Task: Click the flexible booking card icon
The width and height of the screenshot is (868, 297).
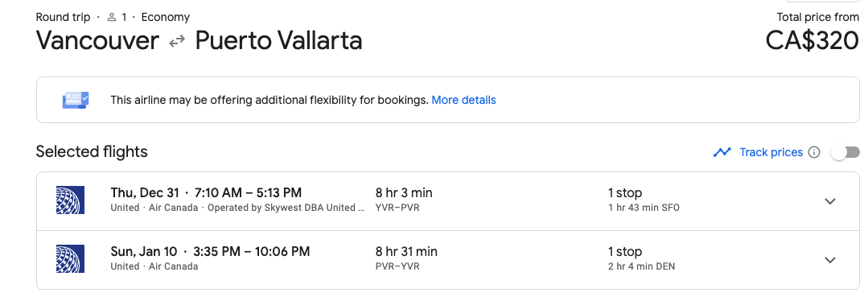Action: tap(76, 101)
